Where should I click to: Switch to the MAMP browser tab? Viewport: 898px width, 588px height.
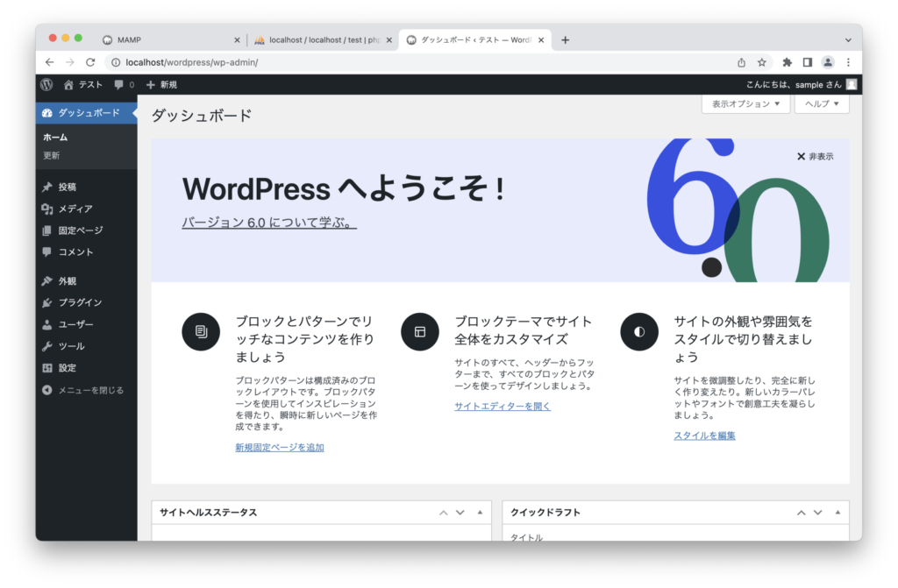[167, 40]
